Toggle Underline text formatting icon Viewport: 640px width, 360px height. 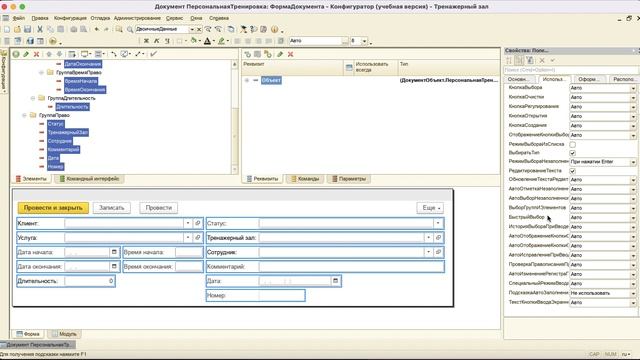167,41
